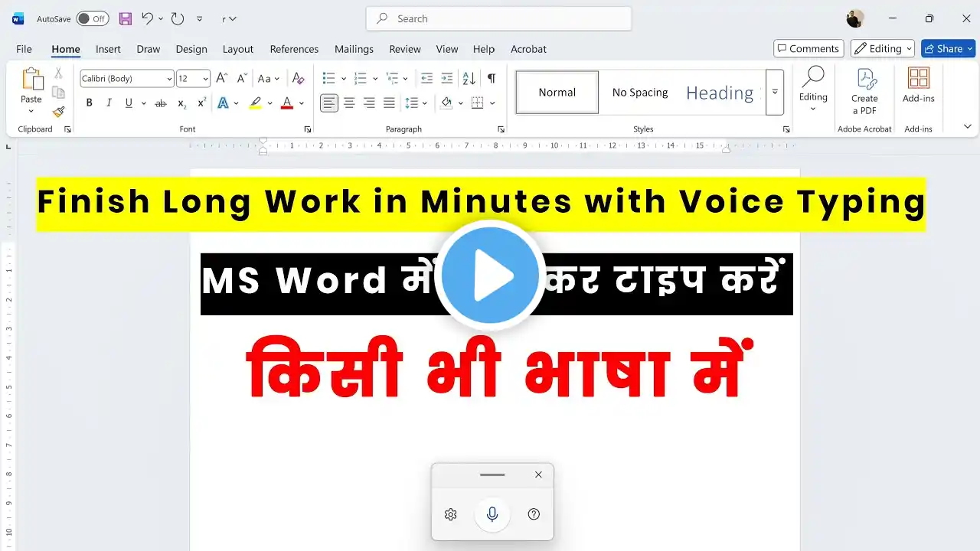The height and width of the screenshot is (551, 980).
Task: Open the Editing mode dropdown near Comments
Action: click(883, 48)
